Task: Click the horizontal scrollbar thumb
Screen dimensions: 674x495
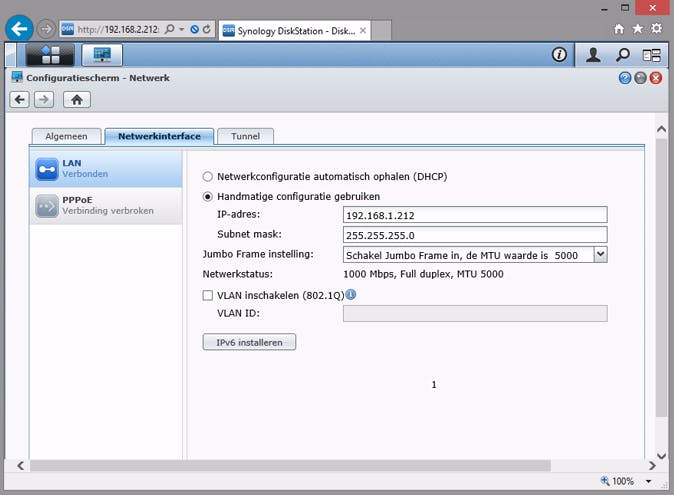Action: (290, 465)
